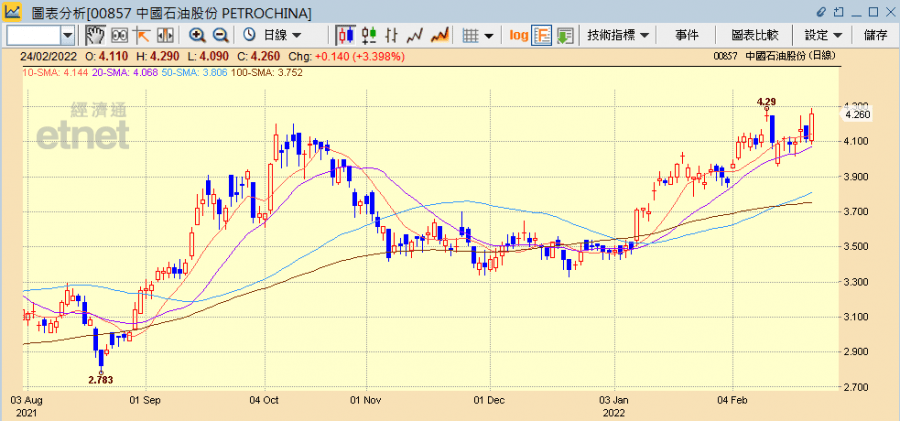Select the hand pan tool
Image resolution: width=900 pixels, height=421 pixels.
(94, 35)
